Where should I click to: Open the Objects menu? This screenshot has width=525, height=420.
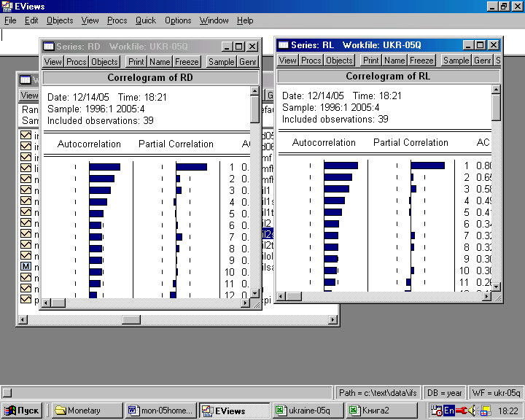60,20
